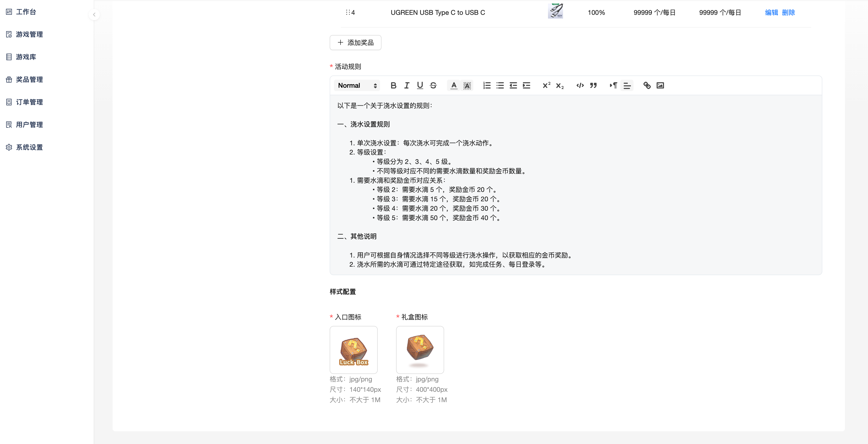Screen dimensions: 868x444
Task: Insert code block icon
Action: coord(580,86)
